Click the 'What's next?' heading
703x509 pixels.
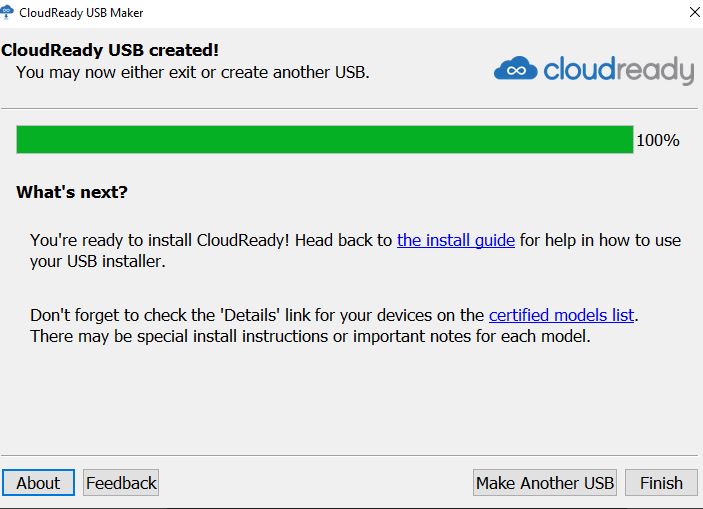[x=72, y=192]
